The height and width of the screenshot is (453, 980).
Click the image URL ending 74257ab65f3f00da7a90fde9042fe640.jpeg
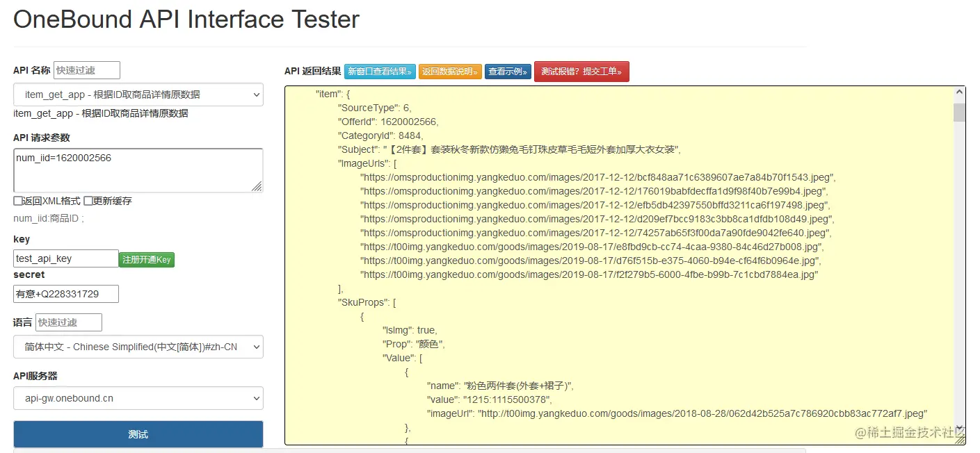click(x=596, y=233)
